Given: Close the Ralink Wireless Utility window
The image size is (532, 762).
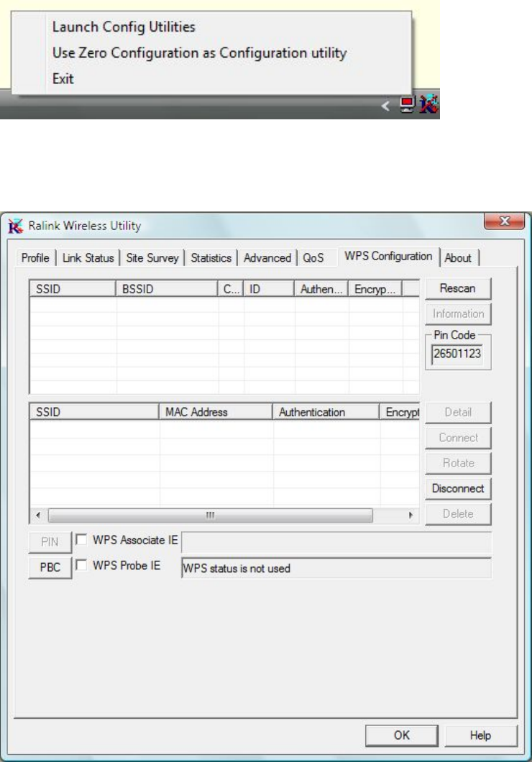Looking at the screenshot, I should (x=504, y=221).
